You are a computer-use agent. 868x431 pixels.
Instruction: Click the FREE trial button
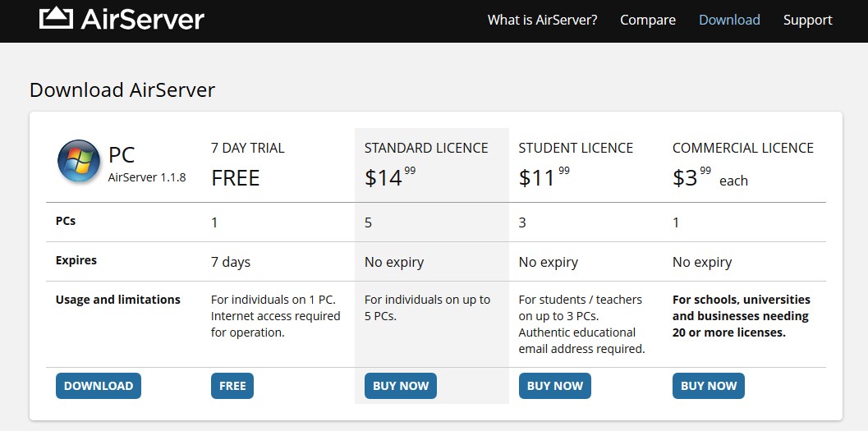click(232, 386)
